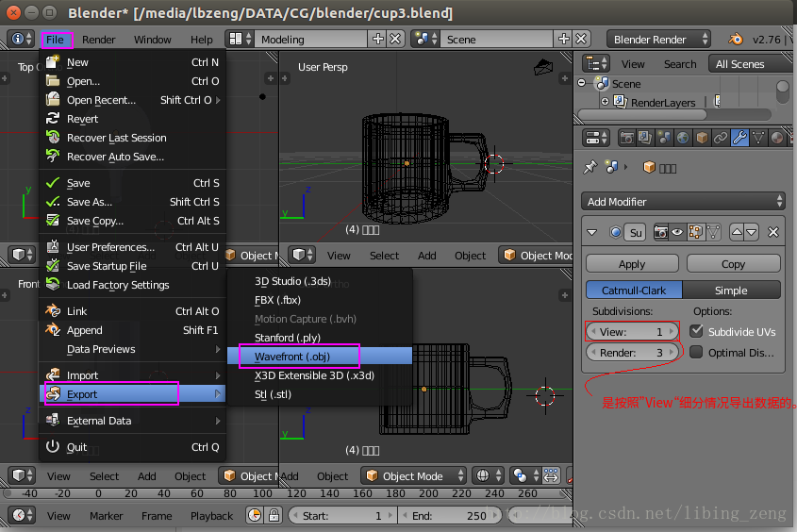
Task: Open the Object Data triangle tab
Action: (758, 138)
